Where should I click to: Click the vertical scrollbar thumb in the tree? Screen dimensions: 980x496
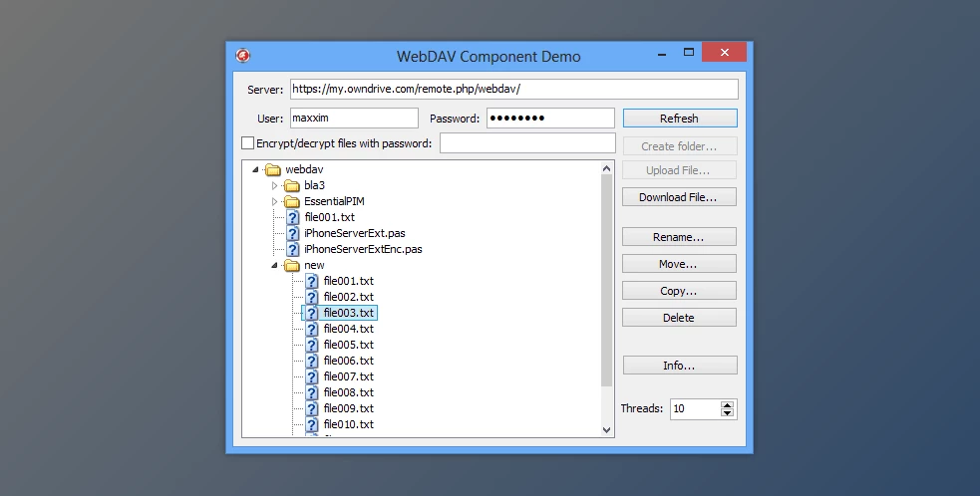tap(606, 280)
